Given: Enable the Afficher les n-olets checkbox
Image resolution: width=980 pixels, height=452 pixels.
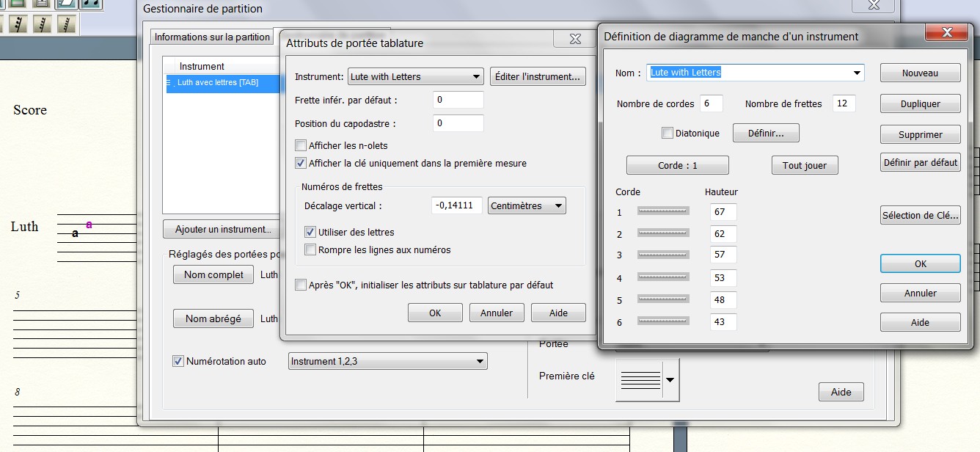Looking at the screenshot, I should (301, 145).
